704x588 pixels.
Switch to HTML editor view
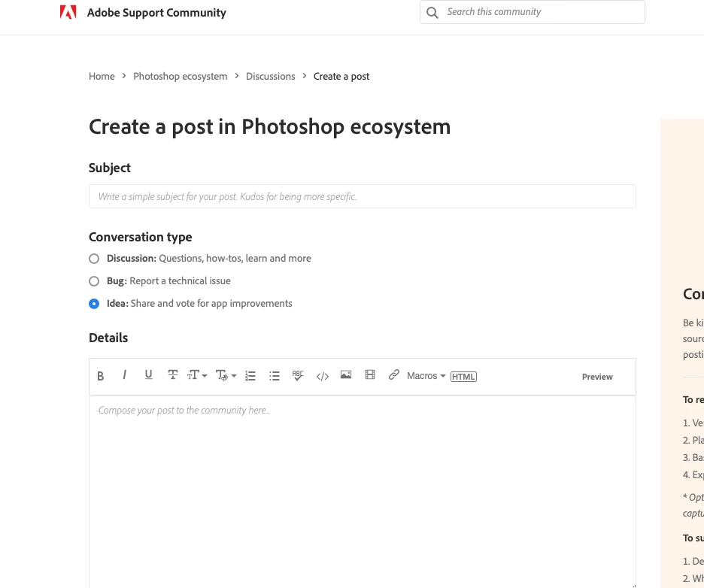coord(463,377)
